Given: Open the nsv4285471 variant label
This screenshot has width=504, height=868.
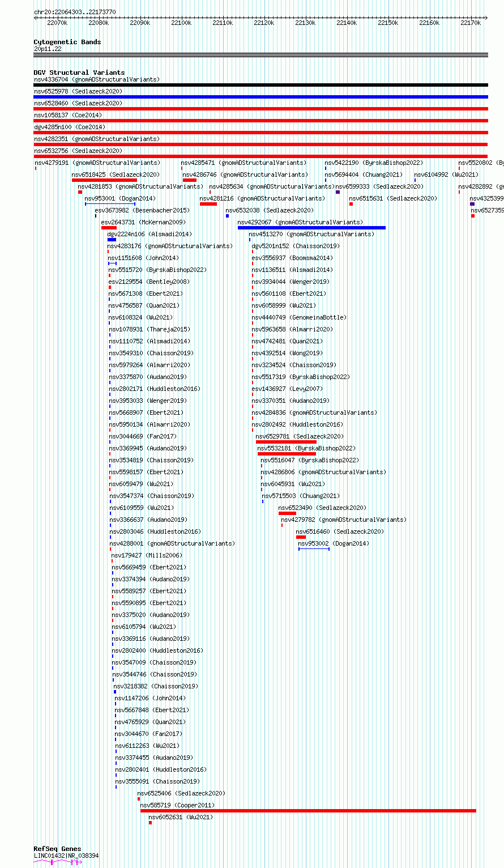Looking at the screenshot, I should 244,163.
